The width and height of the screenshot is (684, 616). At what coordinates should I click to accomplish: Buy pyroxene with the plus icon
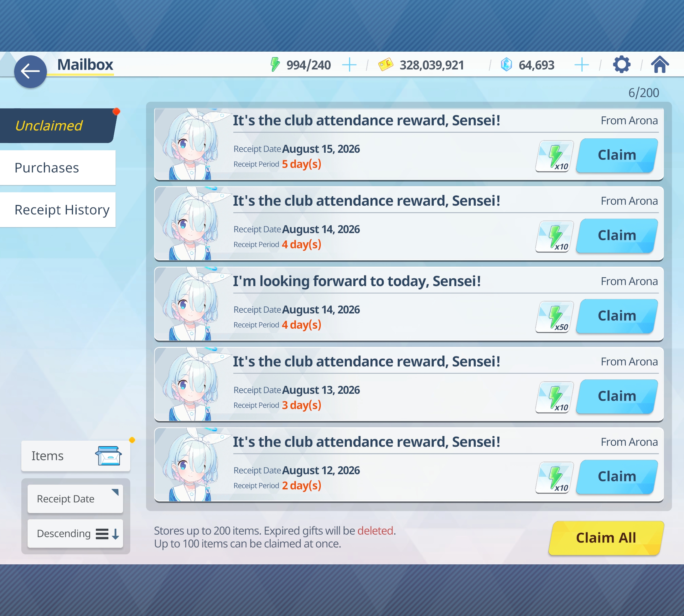(x=582, y=64)
